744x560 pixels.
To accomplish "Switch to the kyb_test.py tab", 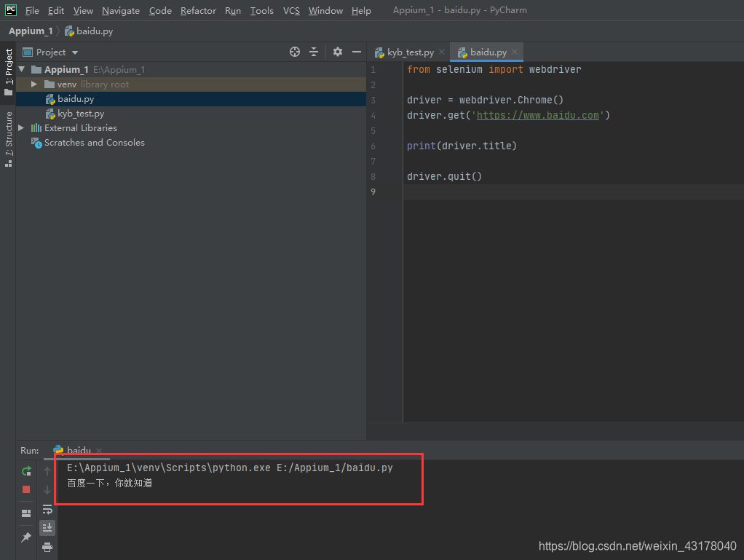I will coord(408,52).
